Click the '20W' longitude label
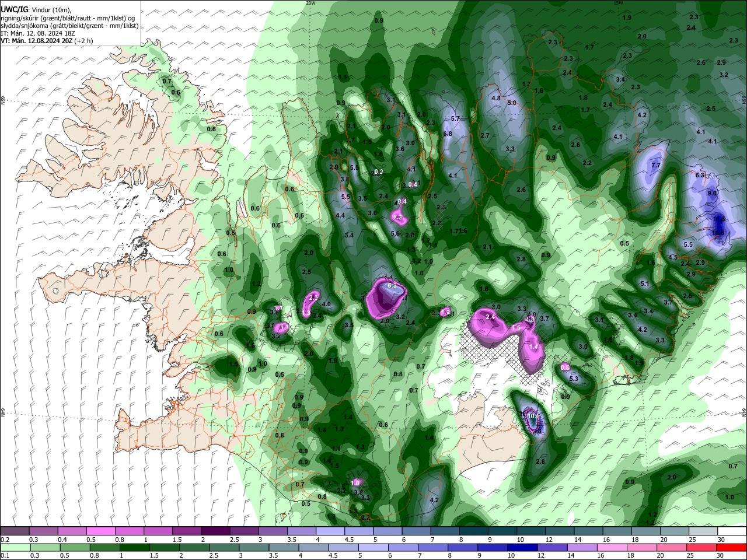Viewport: 747px width, 560px height. tap(310, 3)
